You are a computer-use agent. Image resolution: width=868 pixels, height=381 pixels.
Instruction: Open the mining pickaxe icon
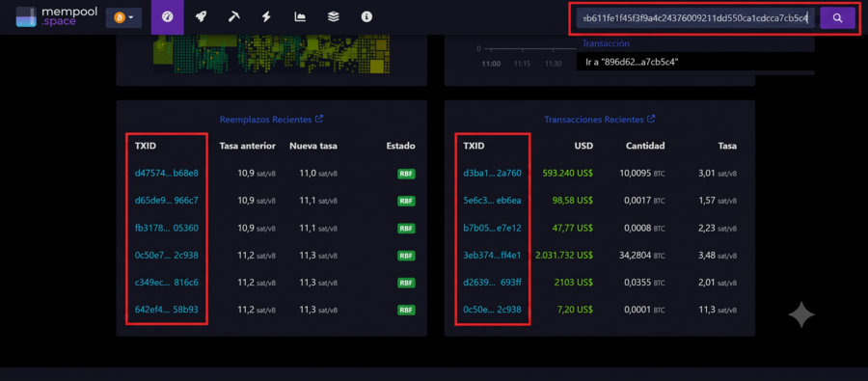(233, 17)
